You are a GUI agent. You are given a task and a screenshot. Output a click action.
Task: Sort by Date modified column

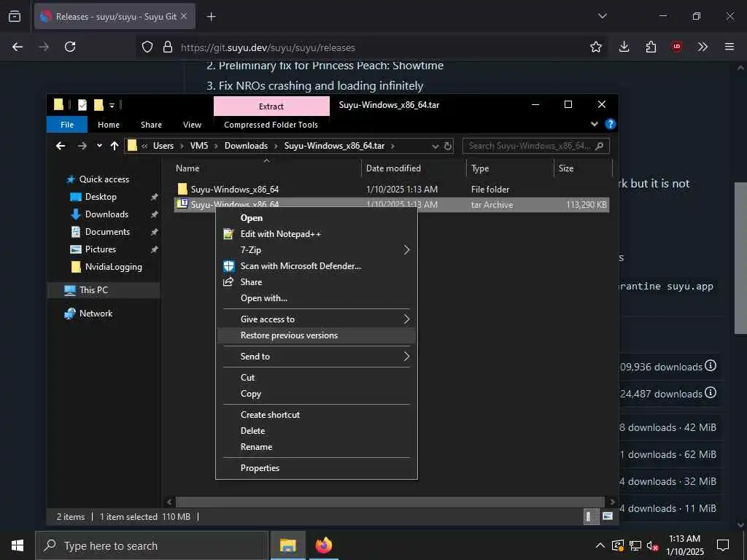[x=393, y=168]
